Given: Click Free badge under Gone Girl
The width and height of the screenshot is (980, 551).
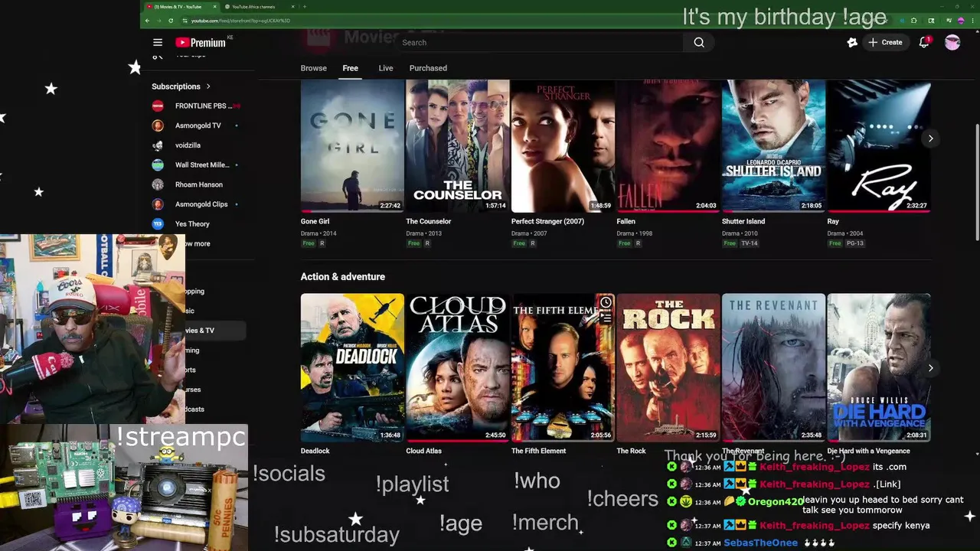Looking at the screenshot, I should [x=309, y=243].
